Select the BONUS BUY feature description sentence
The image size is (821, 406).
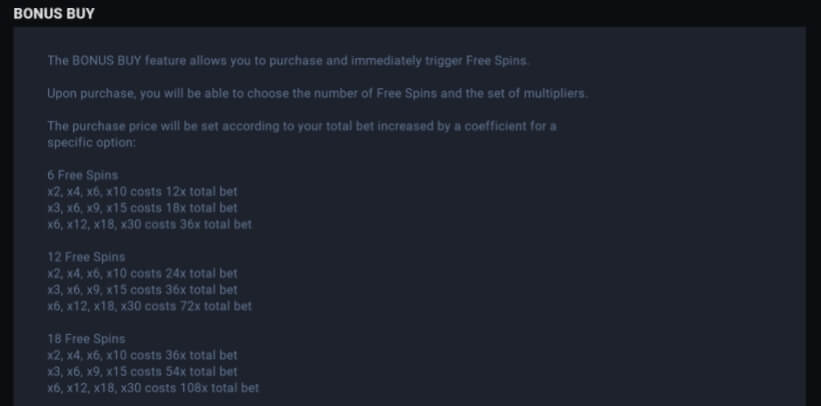point(289,61)
